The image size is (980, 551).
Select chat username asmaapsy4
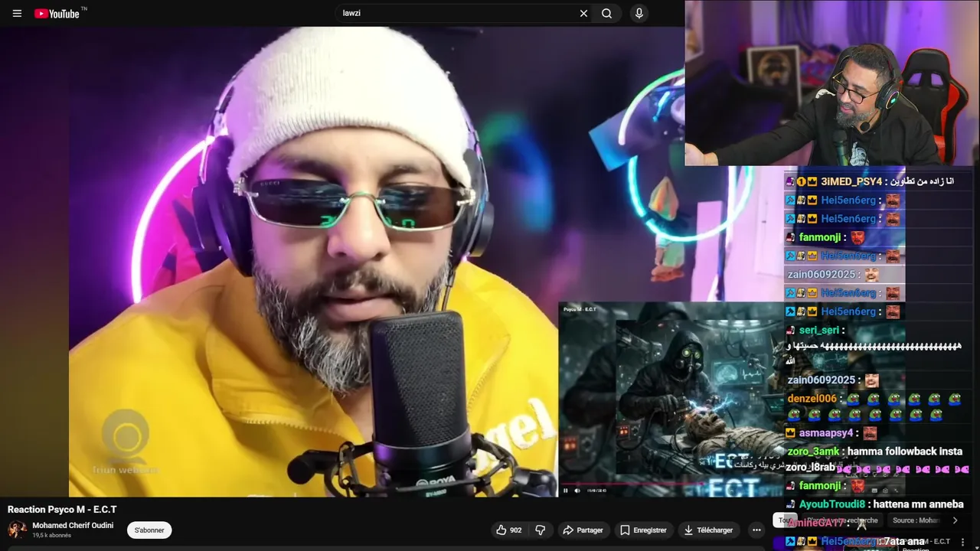tap(826, 433)
